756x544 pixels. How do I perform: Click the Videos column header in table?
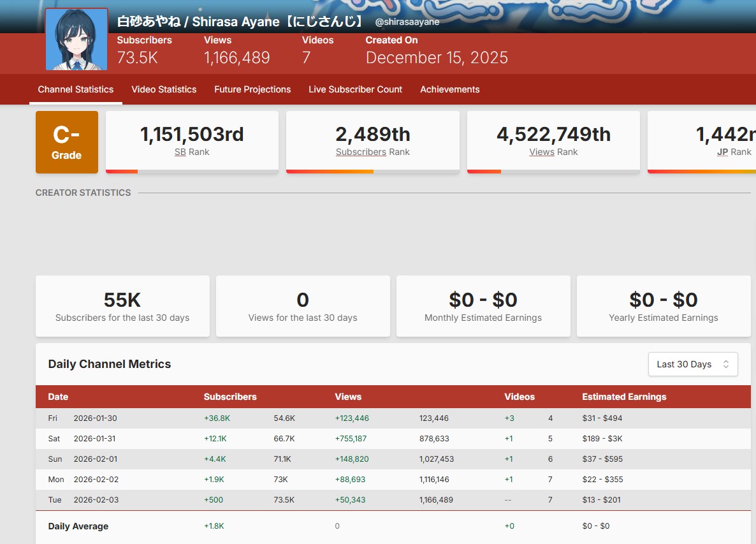click(520, 397)
